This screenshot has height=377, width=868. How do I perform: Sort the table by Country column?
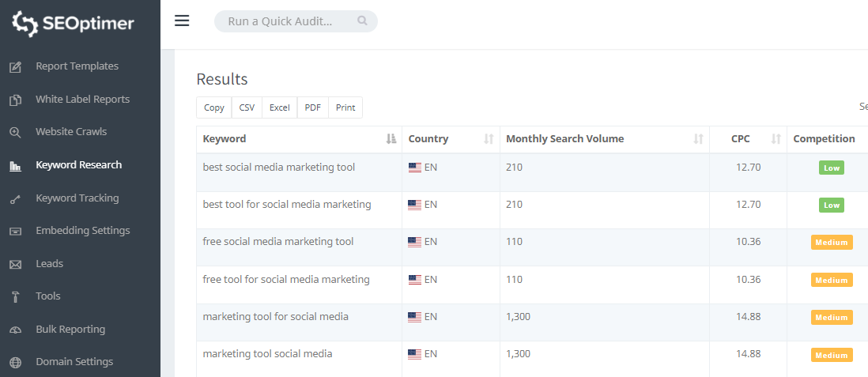pyautogui.click(x=489, y=139)
